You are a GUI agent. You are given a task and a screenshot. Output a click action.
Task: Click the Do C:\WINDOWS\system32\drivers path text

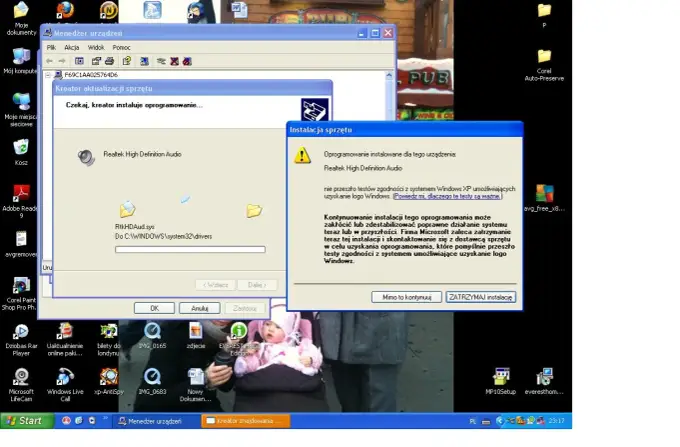(163, 236)
